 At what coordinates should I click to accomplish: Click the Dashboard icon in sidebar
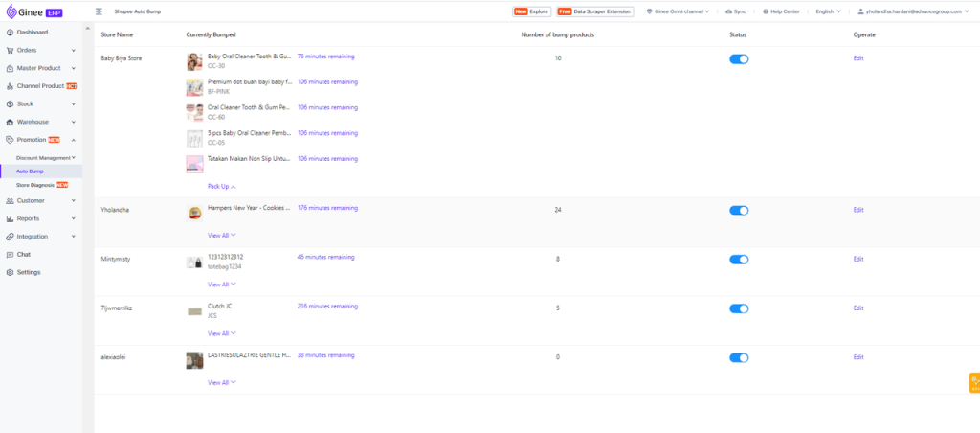pyautogui.click(x=10, y=33)
